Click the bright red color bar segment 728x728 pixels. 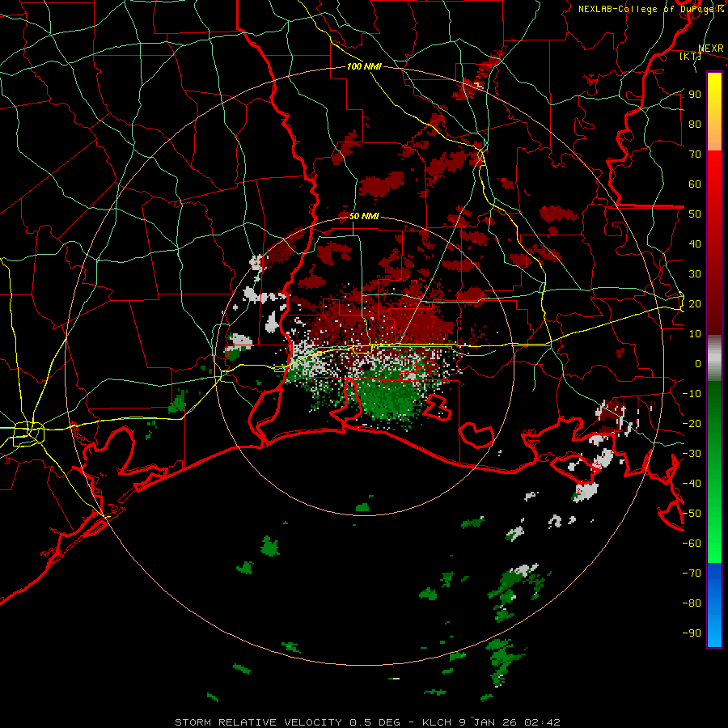pos(714,170)
